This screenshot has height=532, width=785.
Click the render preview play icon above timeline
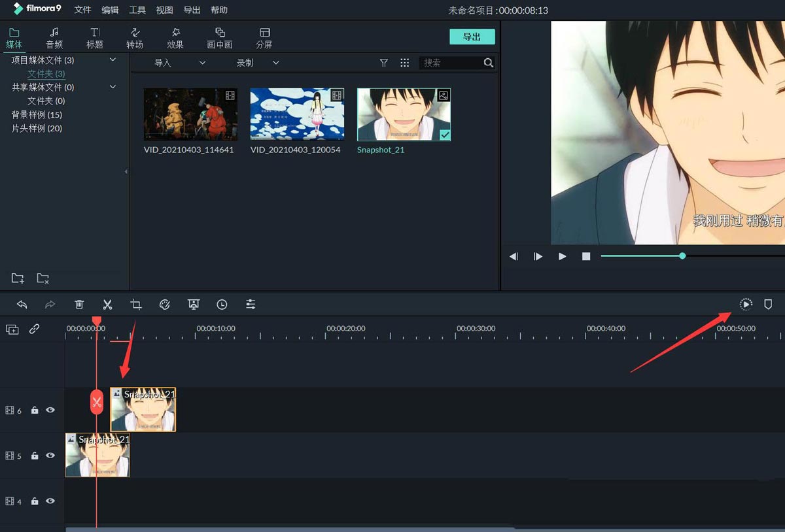pos(746,304)
